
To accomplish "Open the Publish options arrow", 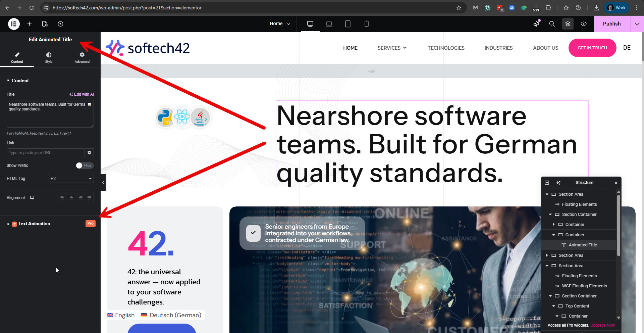I will 637,24.
